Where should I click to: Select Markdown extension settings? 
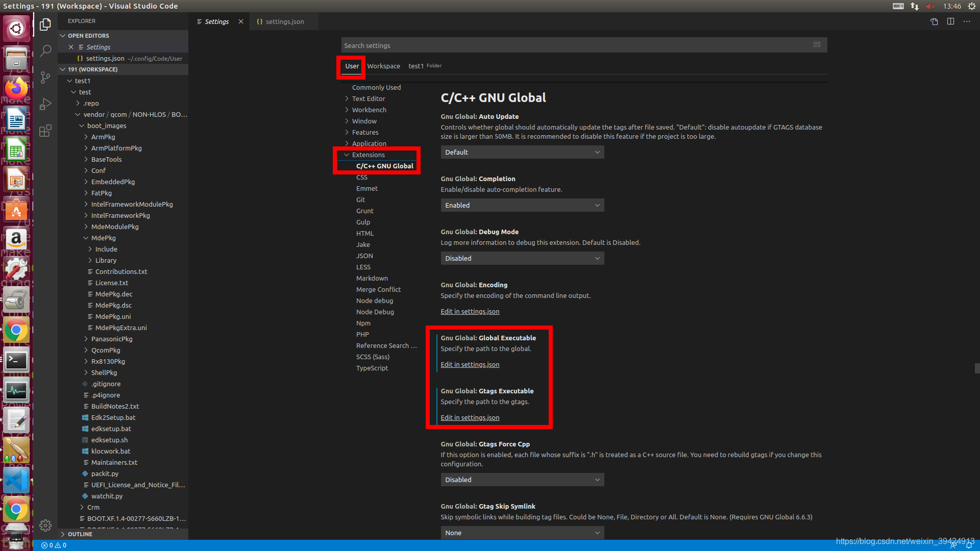point(372,278)
